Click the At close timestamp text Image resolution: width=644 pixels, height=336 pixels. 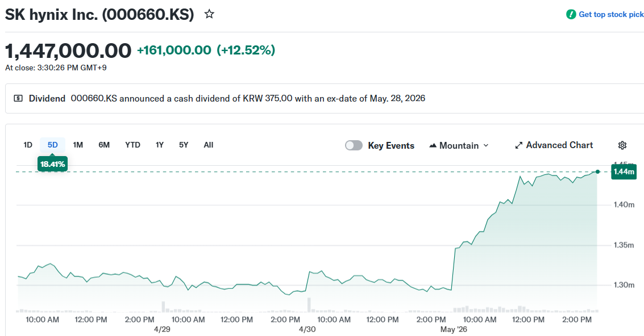coord(56,68)
